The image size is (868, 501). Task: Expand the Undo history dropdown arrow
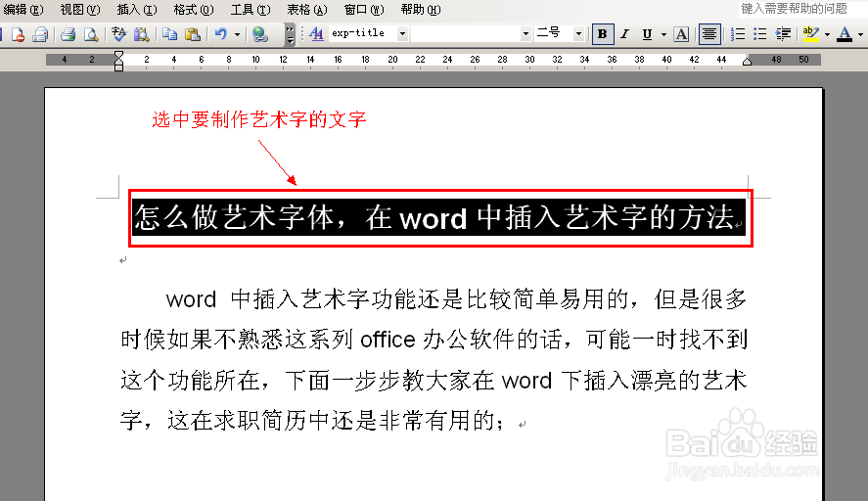click(x=237, y=34)
